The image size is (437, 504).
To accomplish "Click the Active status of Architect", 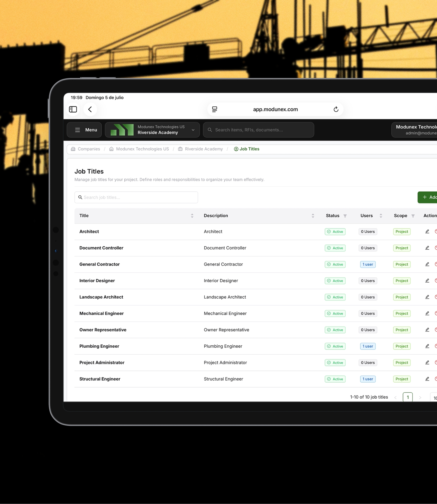I will tap(335, 232).
